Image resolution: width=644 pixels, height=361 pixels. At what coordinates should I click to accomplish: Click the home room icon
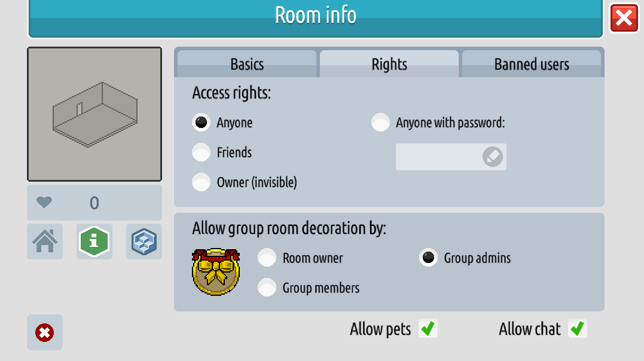[x=45, y=241]
